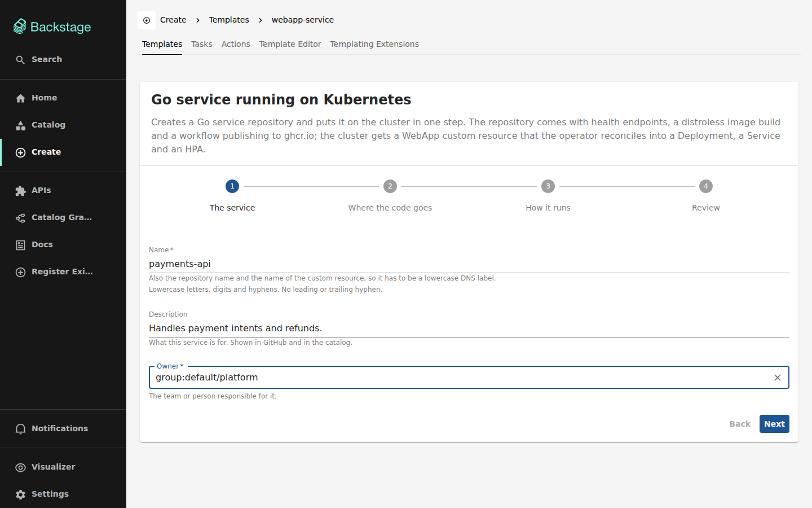Image resolution: width=812 pixels, height=508 pixels.
Task: Open Register Existing Component
Action: coord(63,271)
